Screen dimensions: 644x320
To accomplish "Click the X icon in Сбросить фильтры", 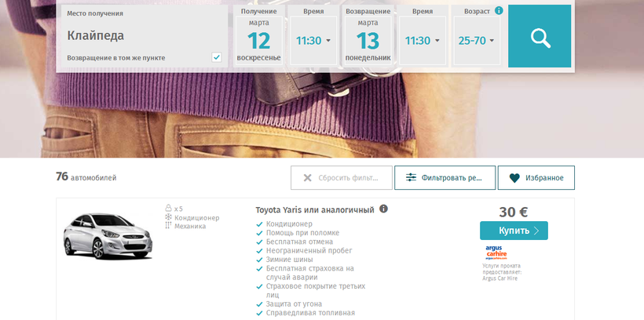I will point(307,177).
